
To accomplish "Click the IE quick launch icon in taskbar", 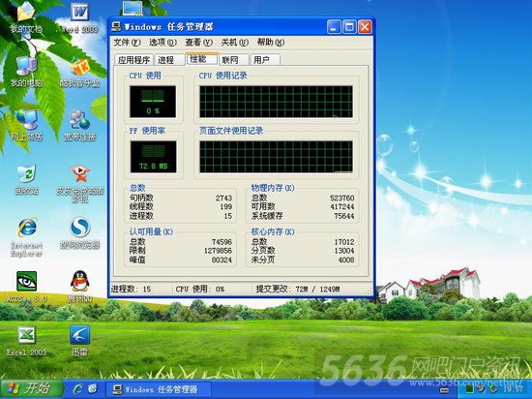I will pos(77,388).
